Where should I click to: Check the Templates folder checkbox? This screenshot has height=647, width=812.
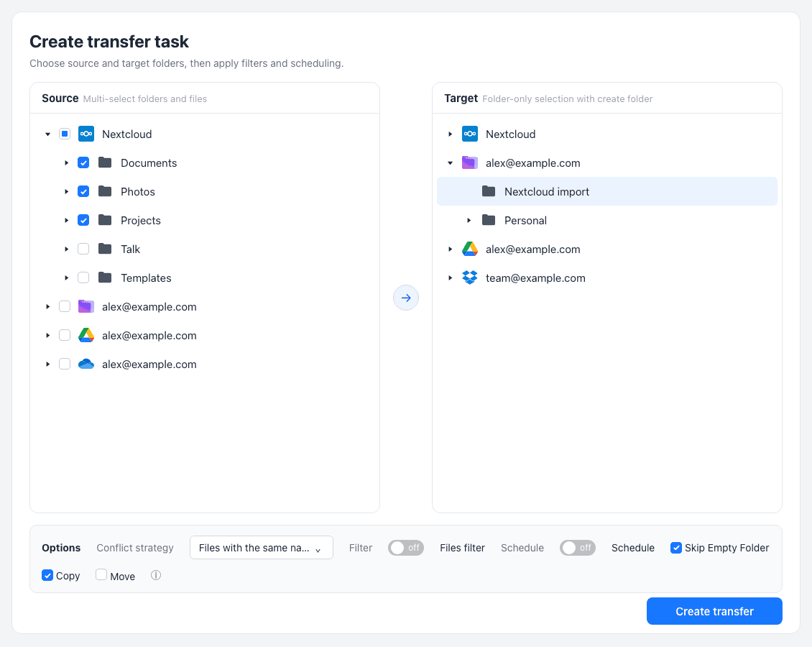coord(83,277)
